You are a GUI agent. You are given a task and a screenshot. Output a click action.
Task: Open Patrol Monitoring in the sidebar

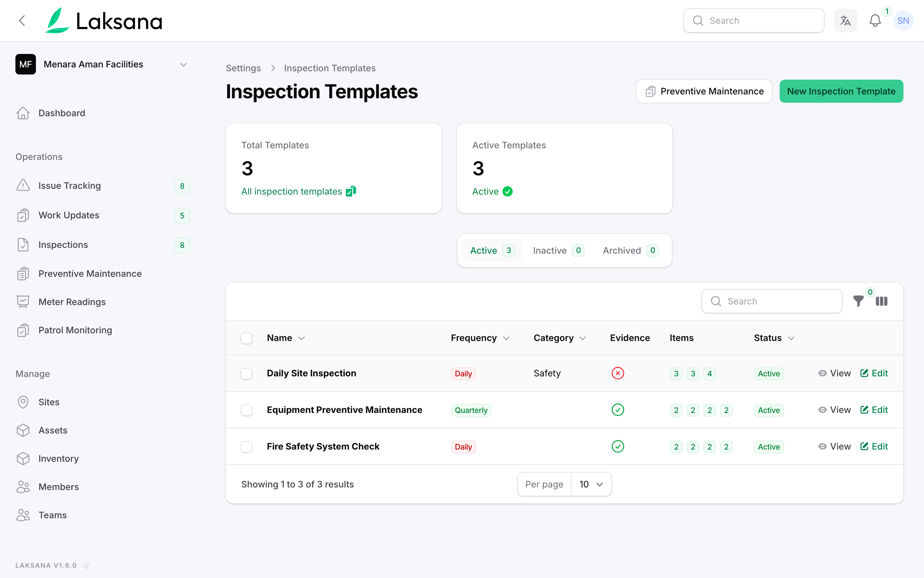coord(102,330)
